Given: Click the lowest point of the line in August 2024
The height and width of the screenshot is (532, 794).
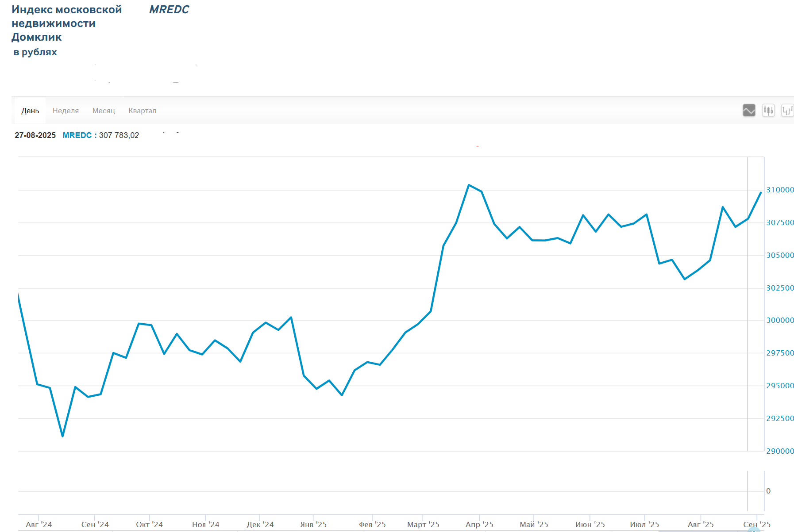Looking at the screenshot, I should point(62,436).
